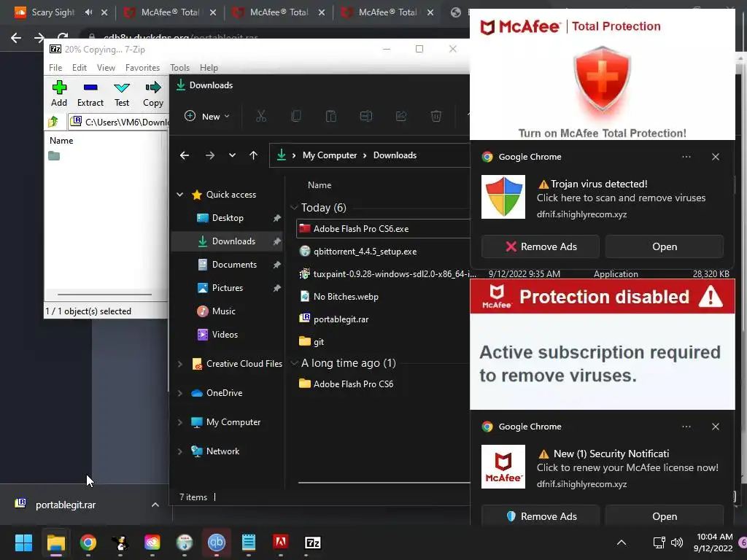This screenshot has height=560, width=747.
Task: Click the Paste icon in Explorer toolbar
Action: 331,116
